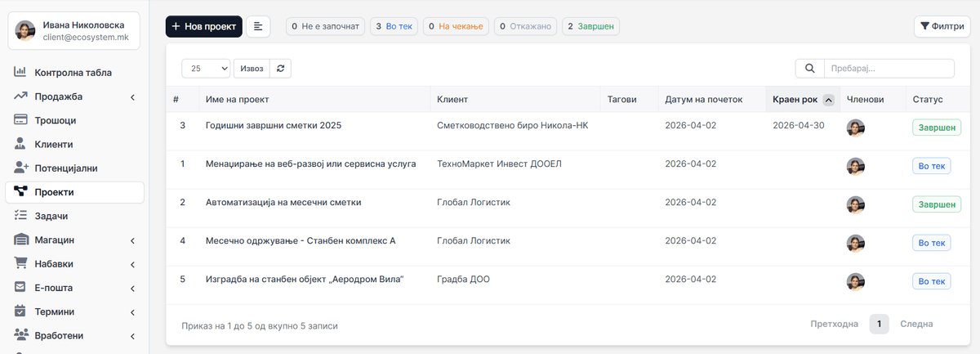The width and height of the screenshot is (980, 354).
Task: Click member avatar in Аеродром Вила row
Action: pyautogui.click(x=855, y=281)
